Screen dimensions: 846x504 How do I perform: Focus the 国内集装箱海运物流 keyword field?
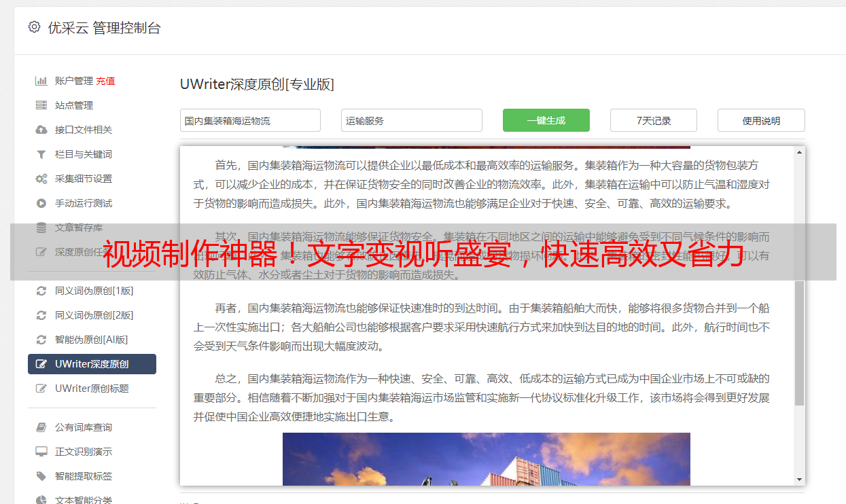tap(250, 120)
